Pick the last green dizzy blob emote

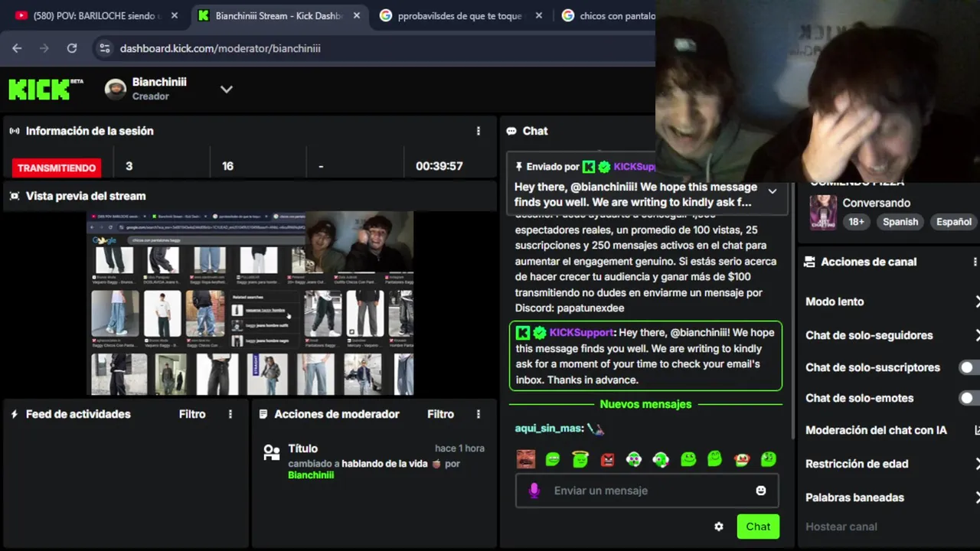[x=769, y=459]
